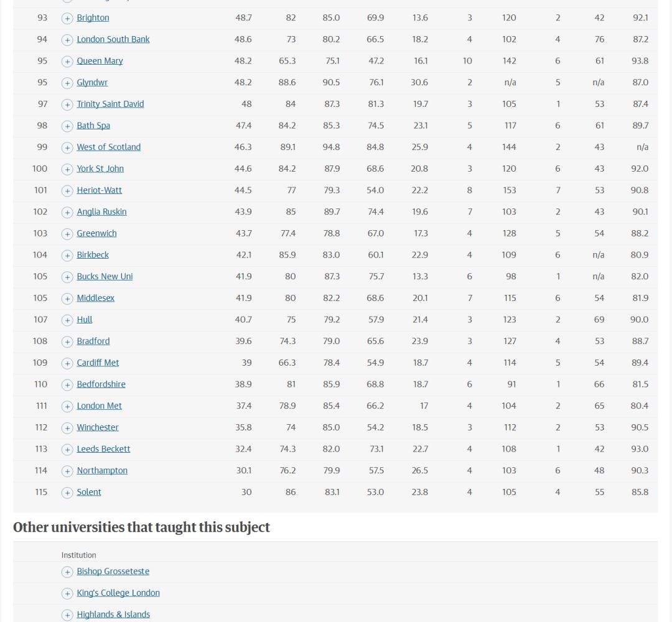Expand the King's College London entry
The image size is (672, 622).
point(67,593)
